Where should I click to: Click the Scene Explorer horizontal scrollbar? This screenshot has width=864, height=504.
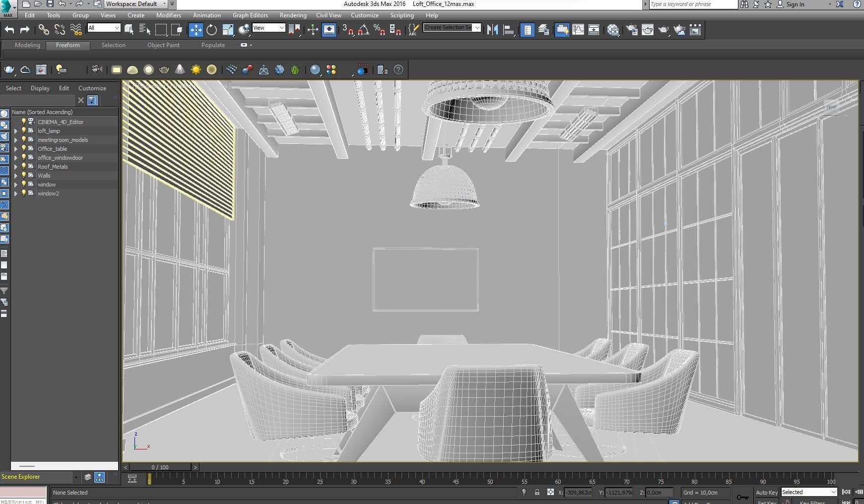pos(65,466)
